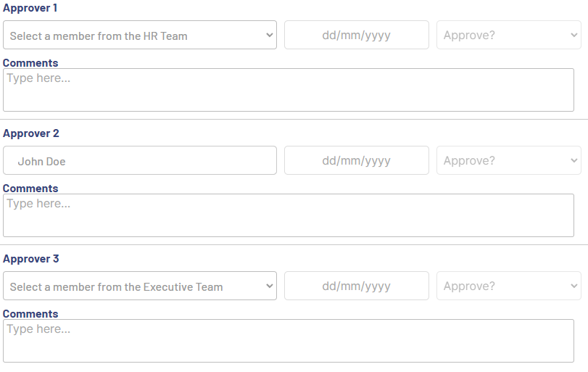The height and width of the screenshot is (372, 588).
Task: Click Comments label under Approver 1
Action: pos(30,63)
